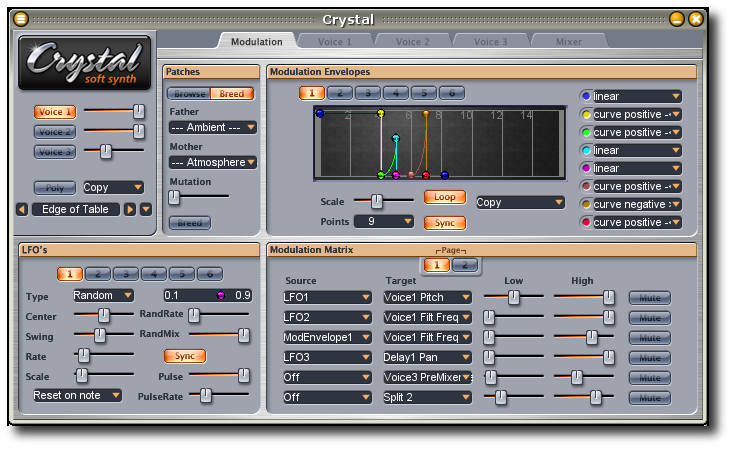Screen dimensions: 732x449
Task: Open the patch list down-arrow icon
Action: click(146, 209)
